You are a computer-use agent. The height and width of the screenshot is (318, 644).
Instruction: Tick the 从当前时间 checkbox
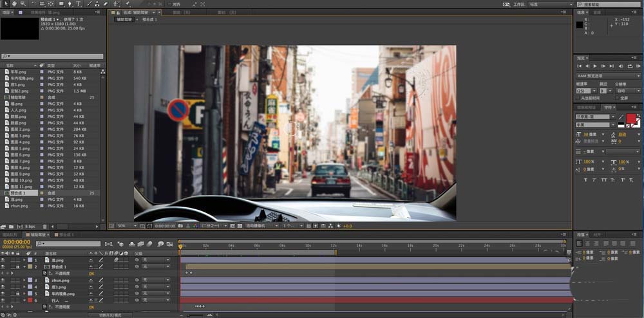coord(579,98)
